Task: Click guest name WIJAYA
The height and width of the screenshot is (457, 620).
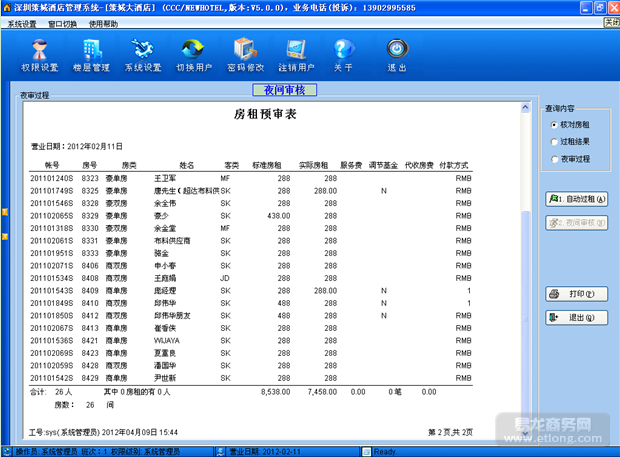Action: [x=166, y=340]
